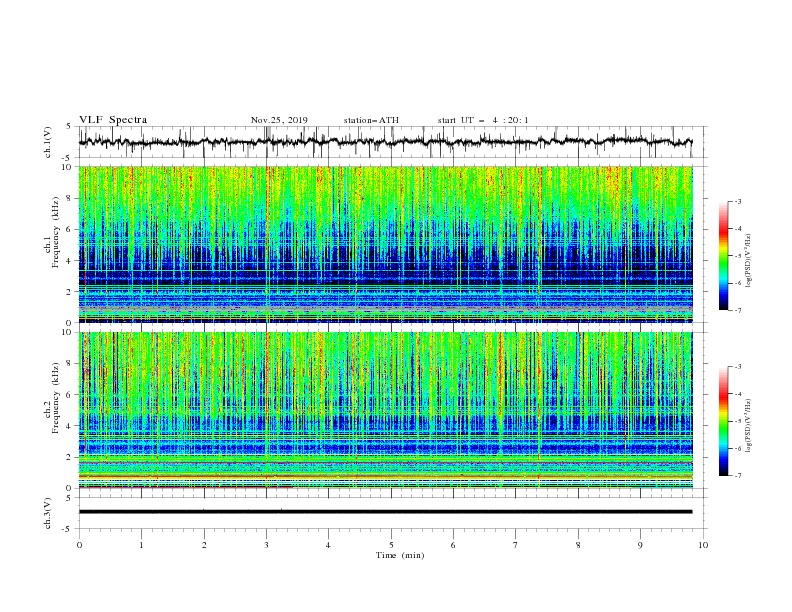
Task: Click the ch.1 'Frequency (kHz)' axis label
Action: tap(56, 232)
